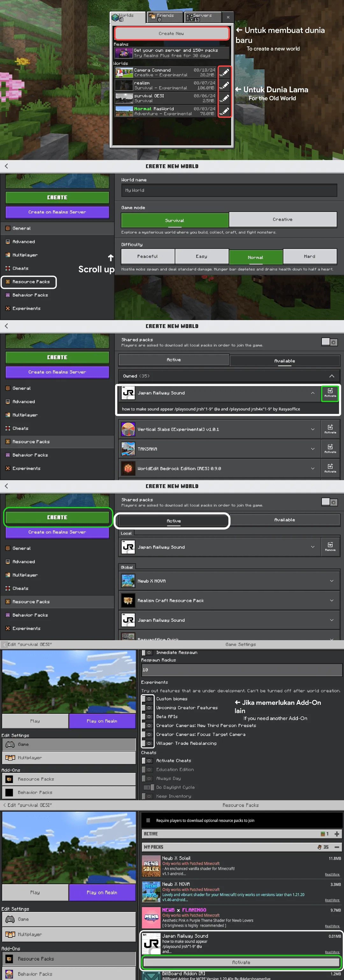
Task: Collapse the MY PACKS section with minus
Action: (x=336, y=847)
